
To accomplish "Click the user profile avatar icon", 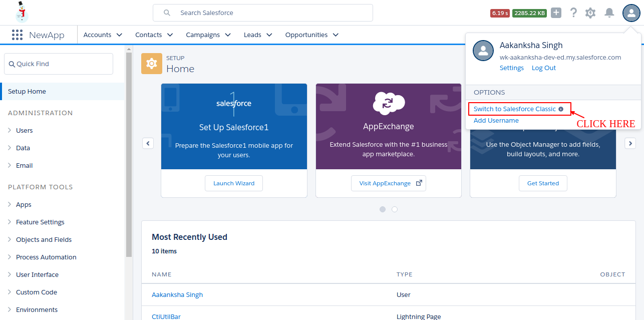I will 631,13.
